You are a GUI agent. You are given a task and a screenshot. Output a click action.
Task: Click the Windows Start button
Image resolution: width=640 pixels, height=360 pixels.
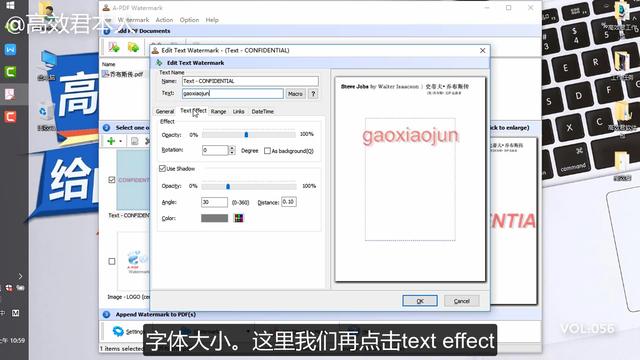coord(10,5)
